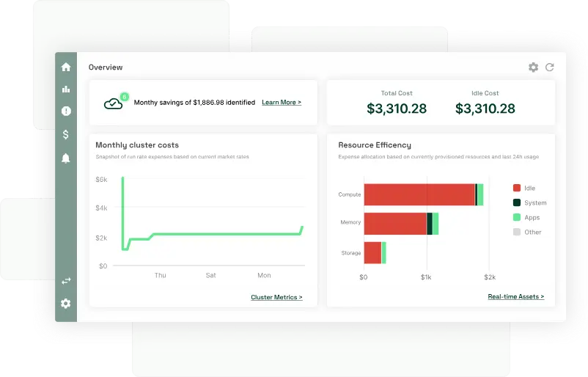Click the Other gray legend swatch

(517, 232)
